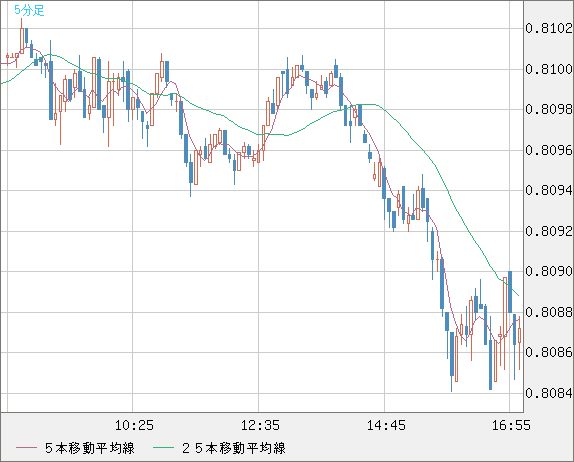
Task: Select the 0.8092 price axis label
Action: tap(549, 231)
